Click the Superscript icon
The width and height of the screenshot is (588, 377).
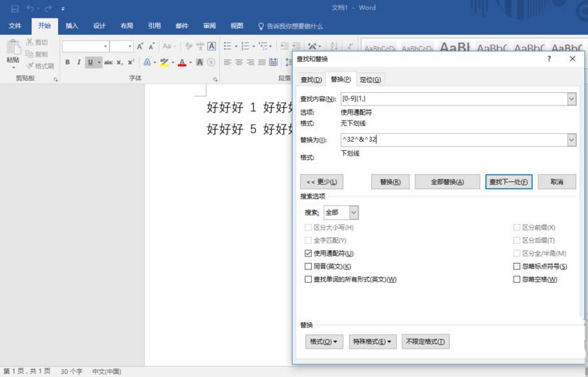tap(131, 62)
